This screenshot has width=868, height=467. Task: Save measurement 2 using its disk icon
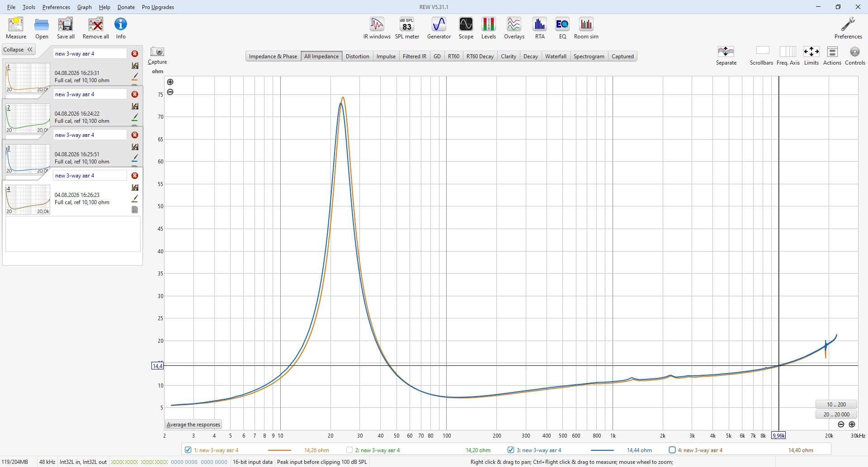[x=135, y=106]
